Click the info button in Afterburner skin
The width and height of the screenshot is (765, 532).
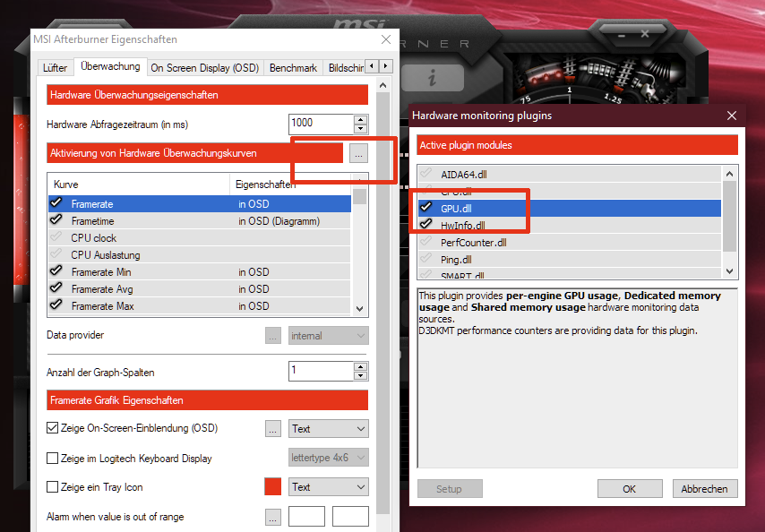(x=433, y=77)
